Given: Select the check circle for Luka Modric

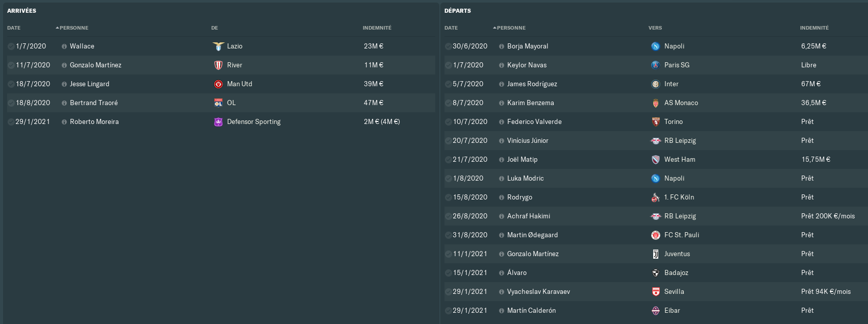Looking at the screenshot, I should (x=448, y=179).
